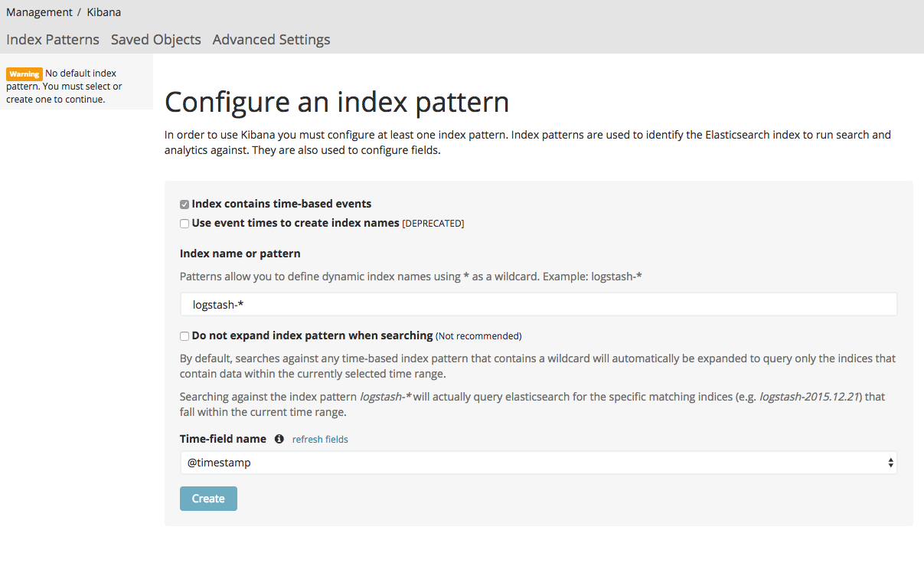
Task: Check Do not expand index pattern when searching
Action: click(x=184, y=336)
